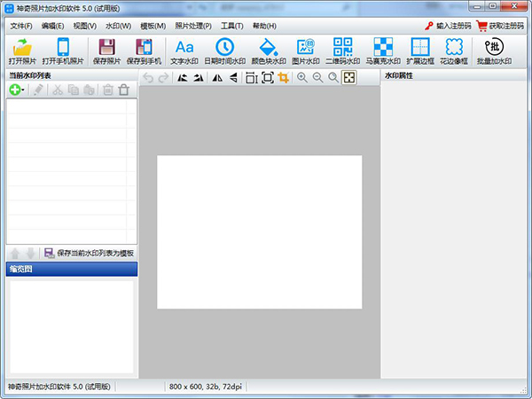Add a 二维码水印 QR code watermark

pos(343,49)
